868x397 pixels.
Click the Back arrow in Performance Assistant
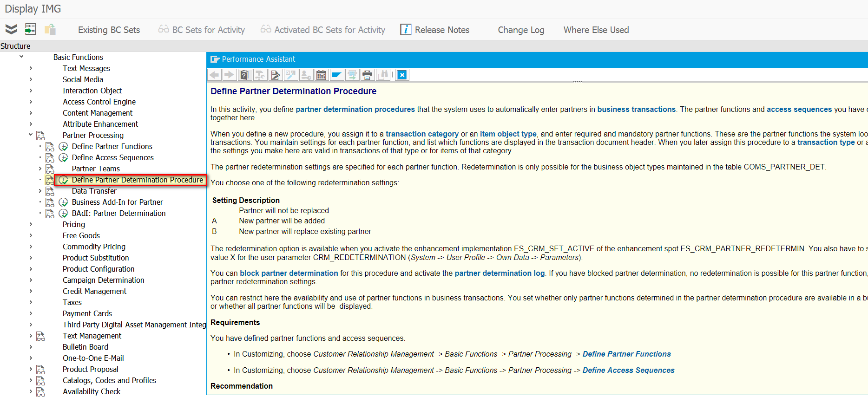click(x=214, y=75)
